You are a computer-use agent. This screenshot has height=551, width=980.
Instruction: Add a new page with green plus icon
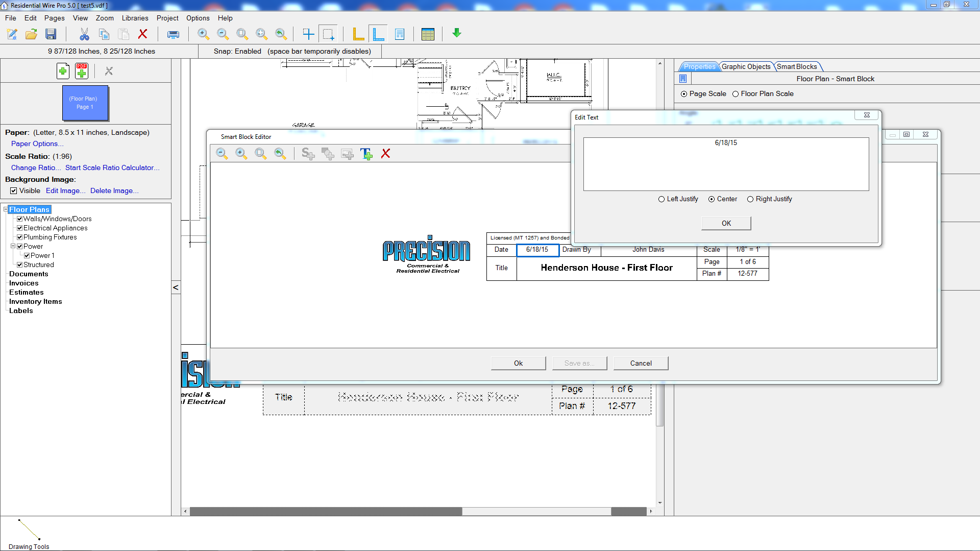(x=63, y=71)
